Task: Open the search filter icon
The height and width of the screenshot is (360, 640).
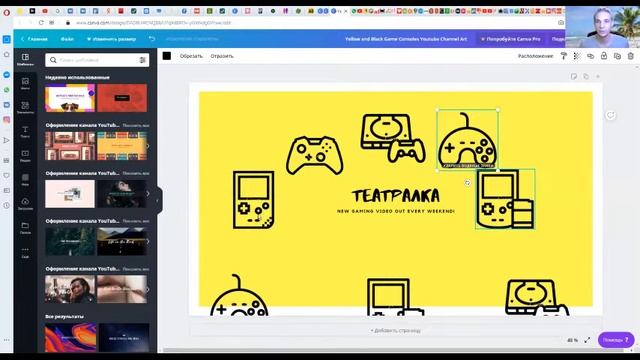Action: point(142,60)
